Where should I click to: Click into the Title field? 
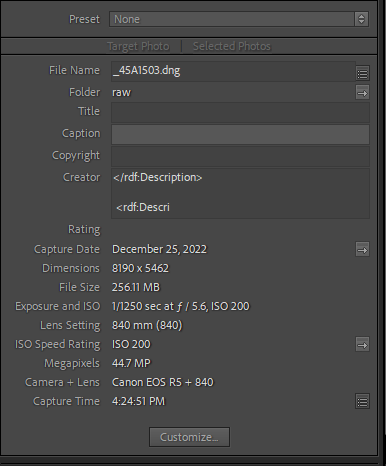(240, 113)
